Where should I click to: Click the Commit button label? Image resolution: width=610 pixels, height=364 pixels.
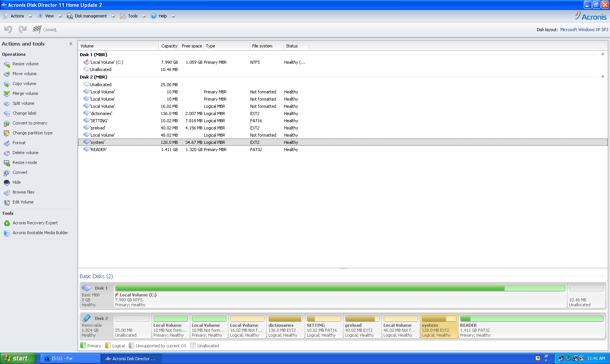50,30
